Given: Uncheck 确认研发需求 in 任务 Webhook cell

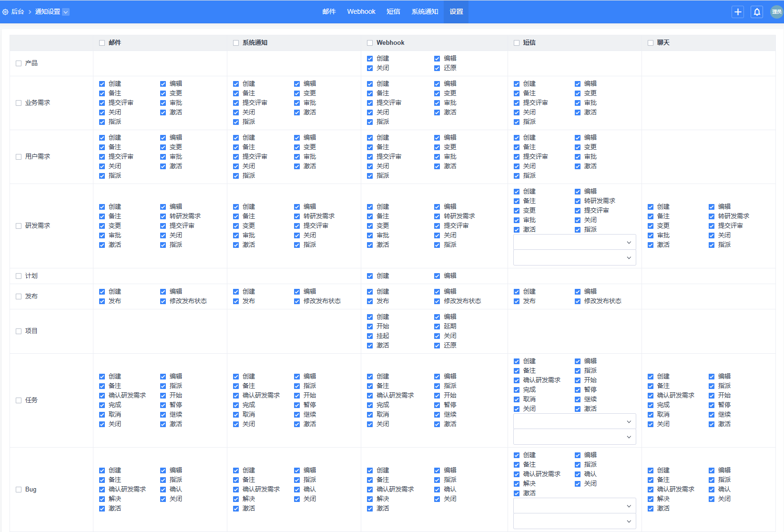Looking at the screenshot, I should [370, 396].
